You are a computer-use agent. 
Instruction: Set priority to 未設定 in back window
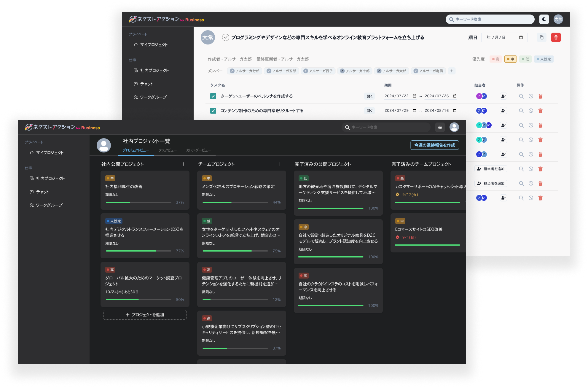tap(544, 59)
